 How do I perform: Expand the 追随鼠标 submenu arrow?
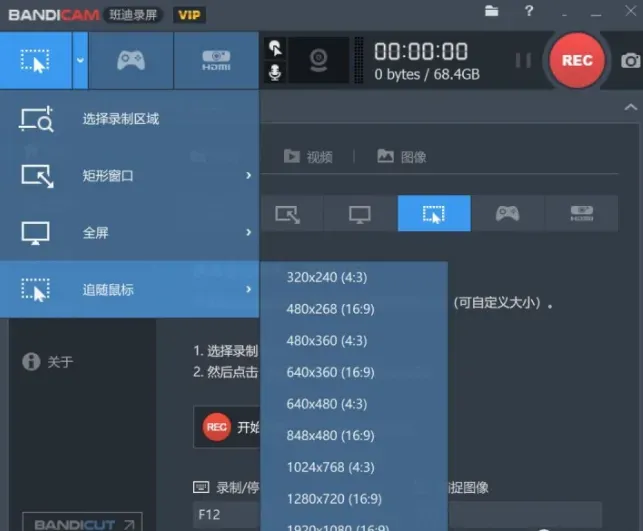point(249,289)
